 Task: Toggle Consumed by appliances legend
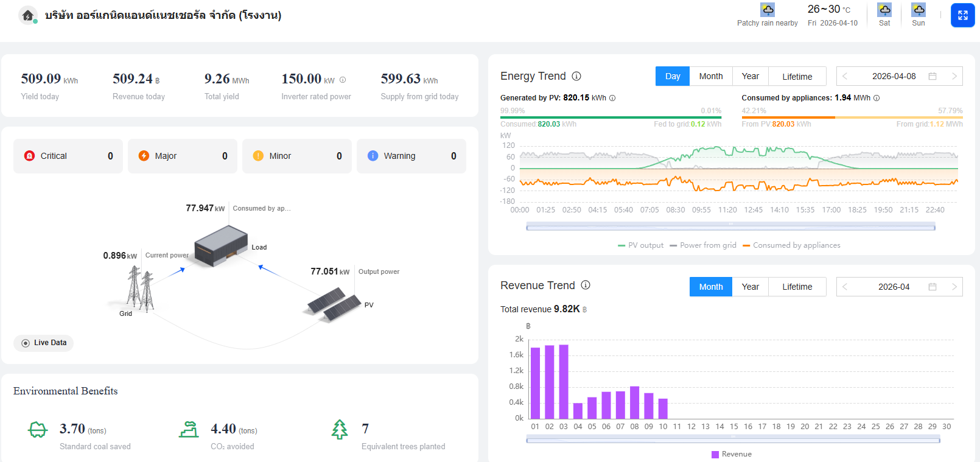click(x=791, y=245)
